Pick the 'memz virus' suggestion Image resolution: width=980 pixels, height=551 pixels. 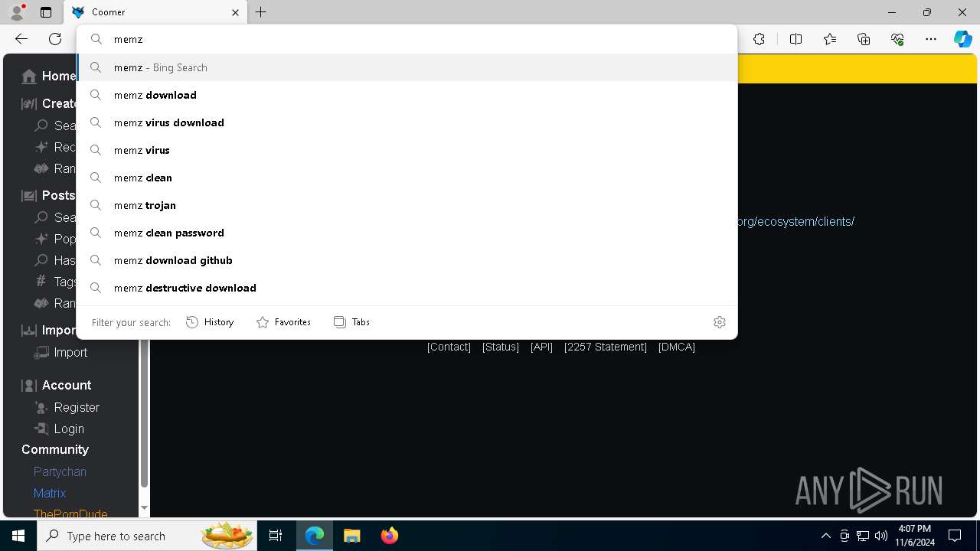tap(407, 150)
